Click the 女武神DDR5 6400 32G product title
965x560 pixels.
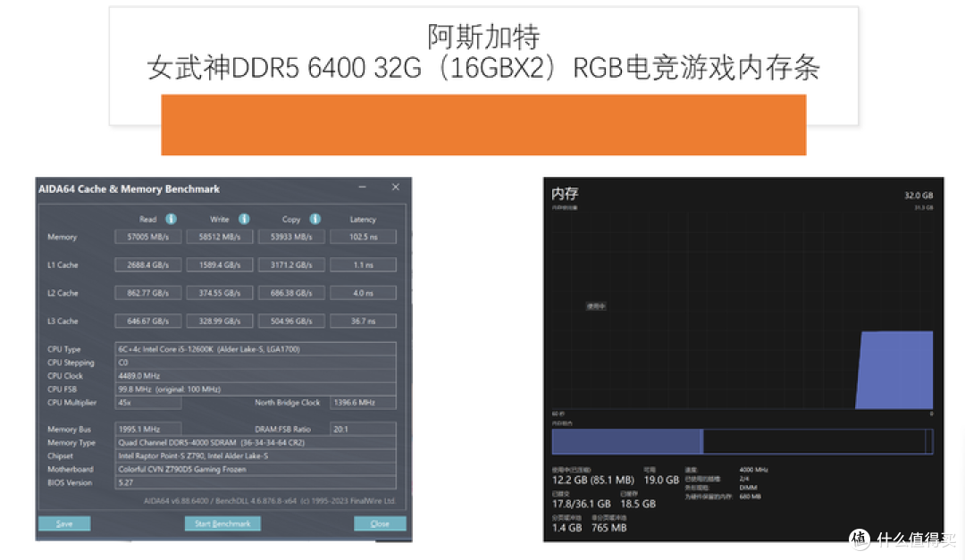(483, 68)
